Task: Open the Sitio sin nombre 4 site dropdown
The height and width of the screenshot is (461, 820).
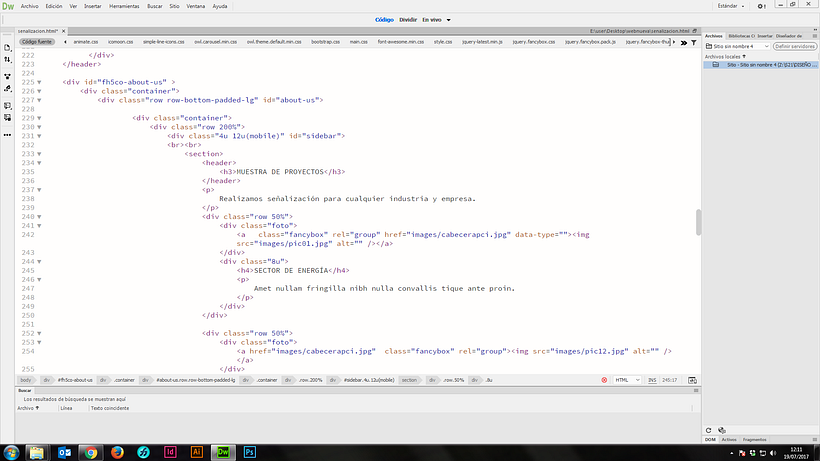Action: coord(737,47)
